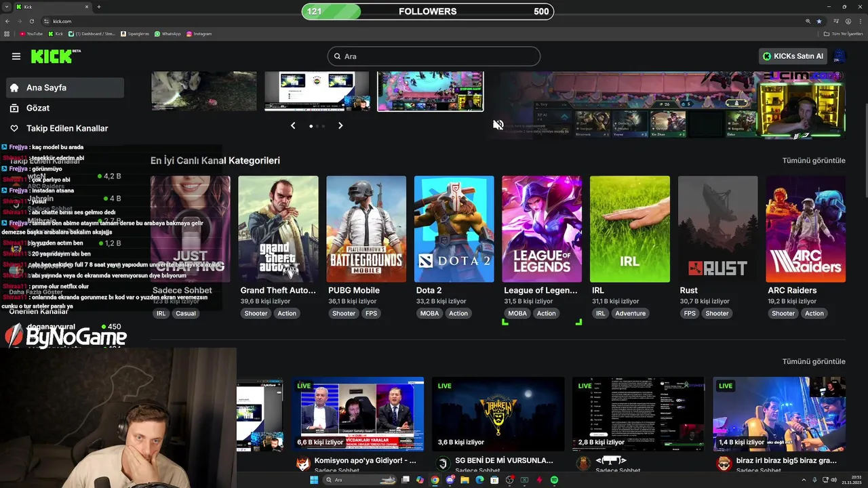The width and height of the screenshot is (868, 488).
Task: Open the League of Legends category card
Action: 542,229
